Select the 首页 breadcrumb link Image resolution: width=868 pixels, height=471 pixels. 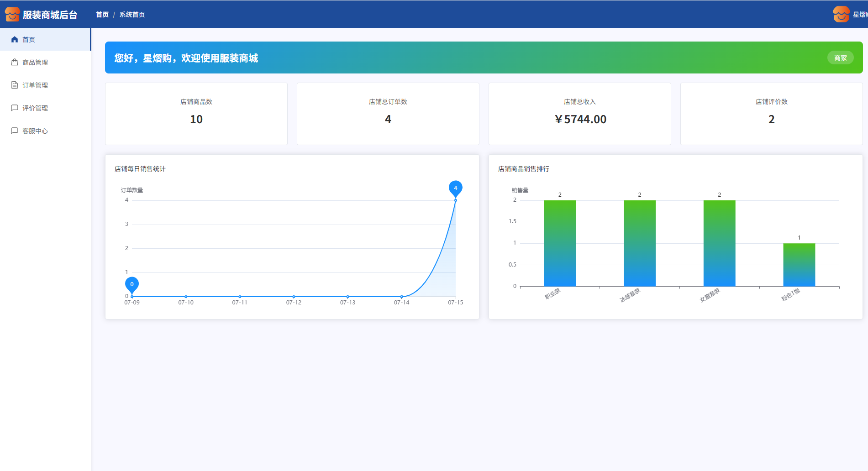tap(102, 15)
